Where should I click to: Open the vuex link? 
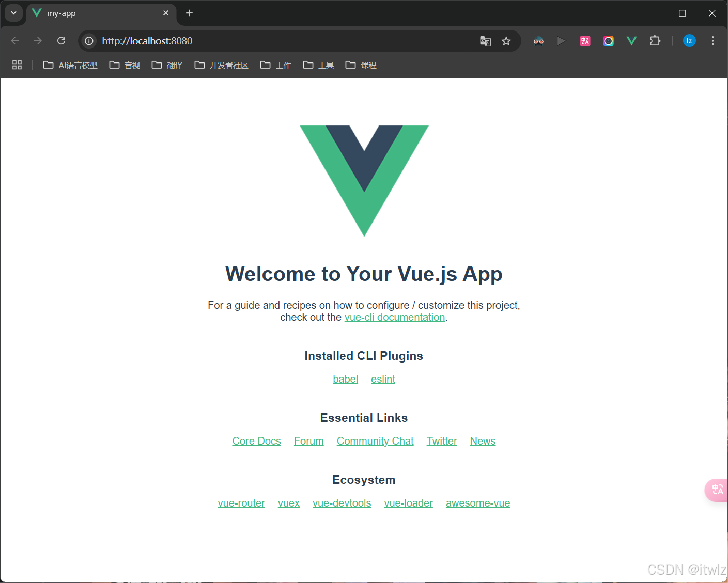click(x=289, y=503)
